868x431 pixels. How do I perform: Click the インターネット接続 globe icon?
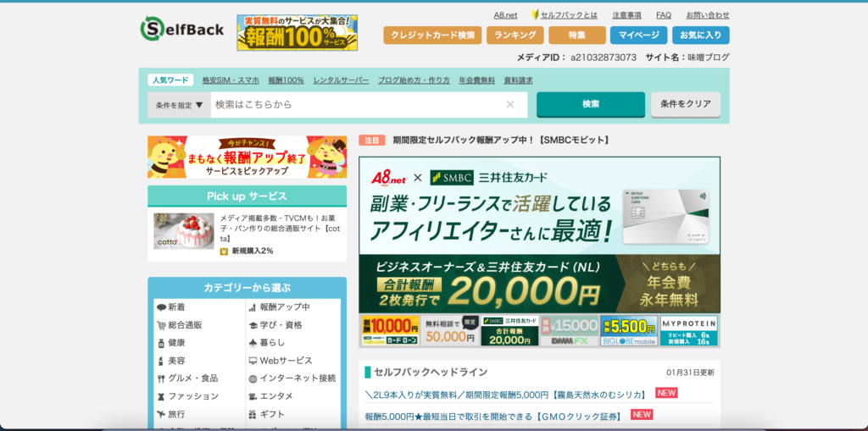[x=253, y=379]
